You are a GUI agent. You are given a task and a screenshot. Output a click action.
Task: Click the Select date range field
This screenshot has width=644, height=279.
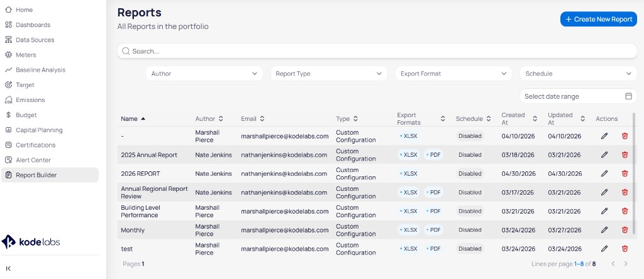[579, 96]
